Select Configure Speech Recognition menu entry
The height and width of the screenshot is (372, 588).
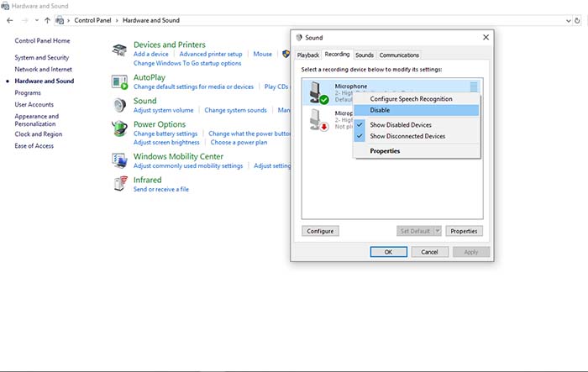[x=411, y=99]
